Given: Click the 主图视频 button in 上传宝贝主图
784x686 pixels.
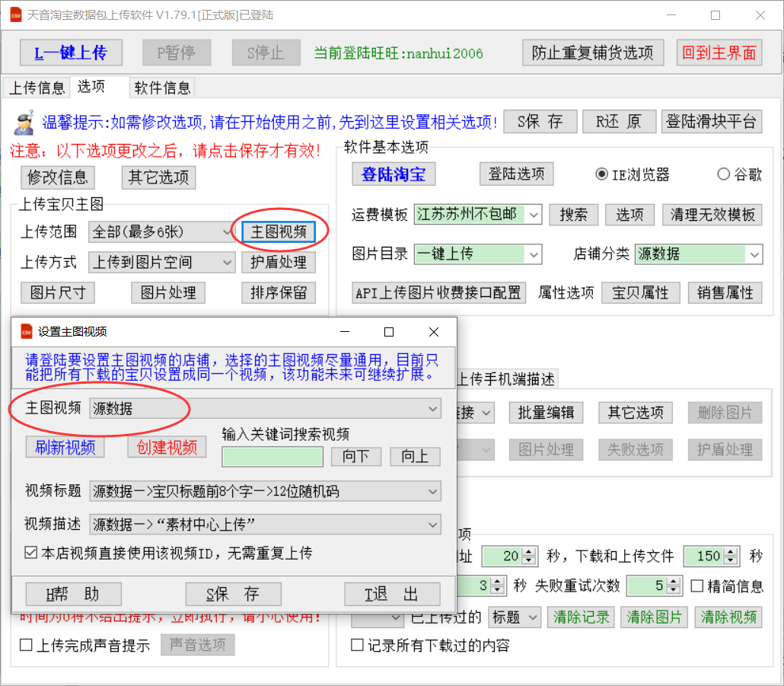Looking at the screenshot, I should (279, 231).
